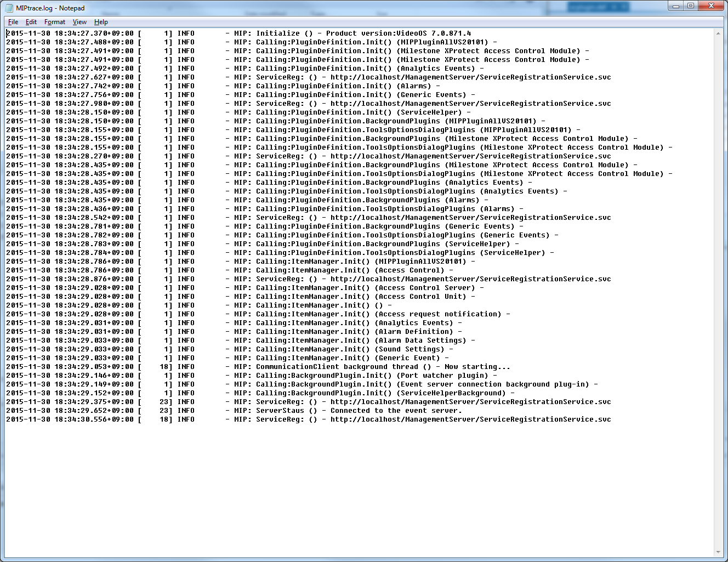This screenshot has height=562, width=728.
Task: Place cursor on 'Access request notification' text
Action: click(x=440, y=314)
